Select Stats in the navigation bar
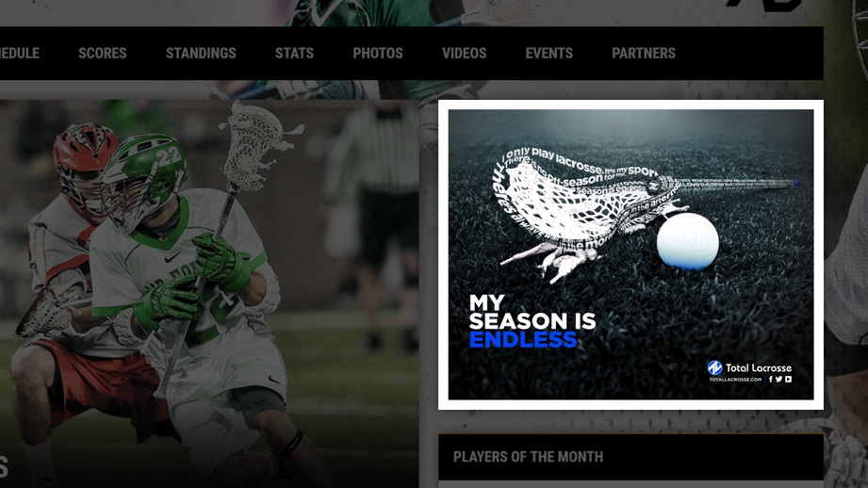 click(294, 53)
